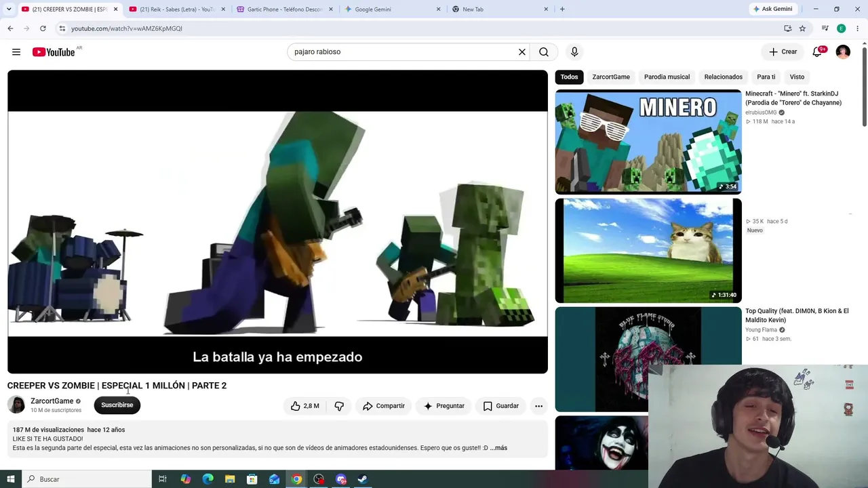Viewport: 868px width, 488px height.
Task: Click the search magnifier button
Action: coord(544,52)
